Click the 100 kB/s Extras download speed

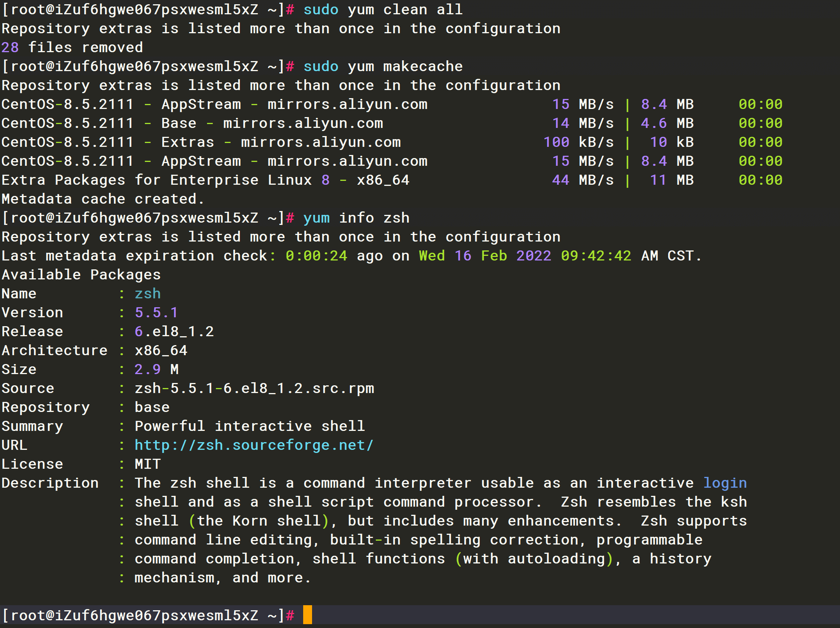[578, 142]
